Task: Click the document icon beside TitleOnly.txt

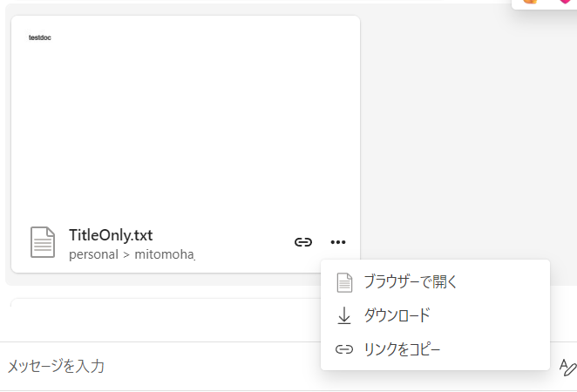Action: [x=43, y=242]
